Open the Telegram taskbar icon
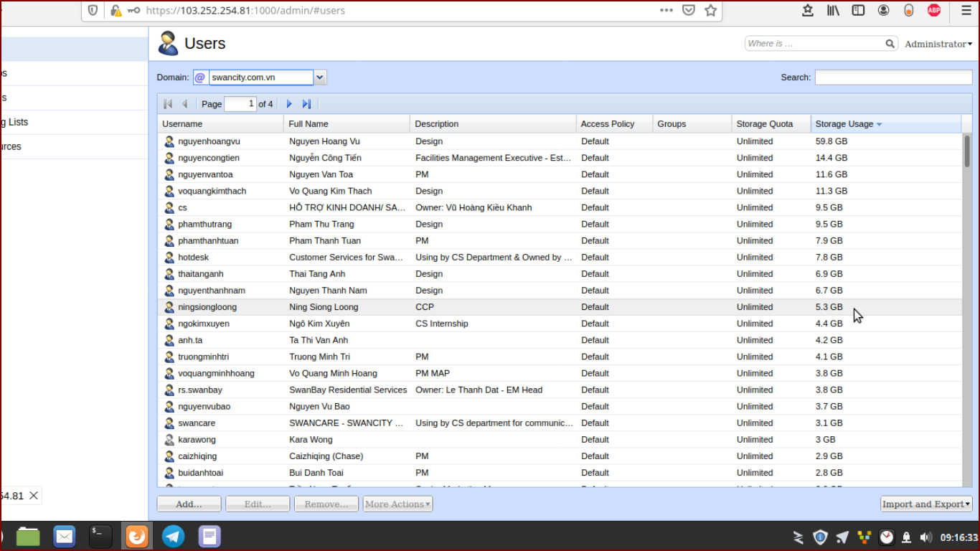Screen dimensions: 980x551 pos(173,536)
